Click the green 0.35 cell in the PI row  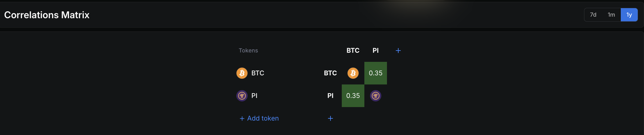353,96
